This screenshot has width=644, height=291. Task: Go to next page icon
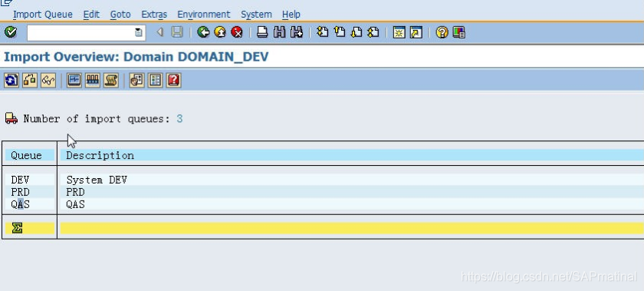(356, 32)
